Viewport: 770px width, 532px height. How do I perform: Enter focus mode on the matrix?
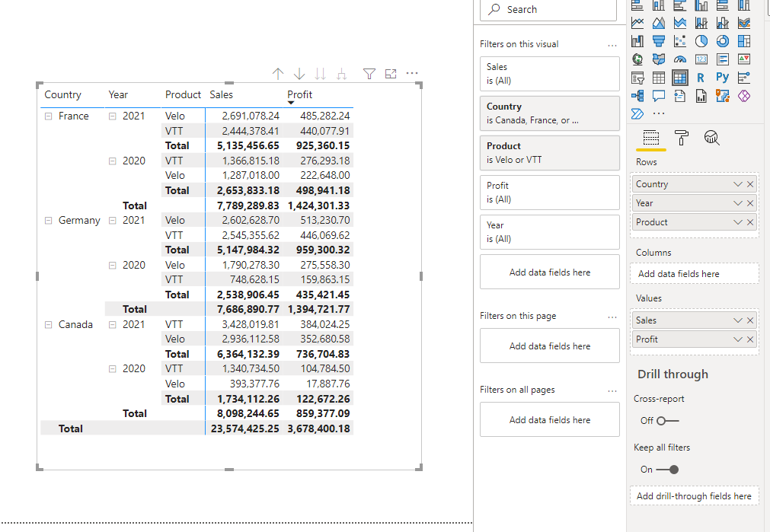click(x=391, y=74)
